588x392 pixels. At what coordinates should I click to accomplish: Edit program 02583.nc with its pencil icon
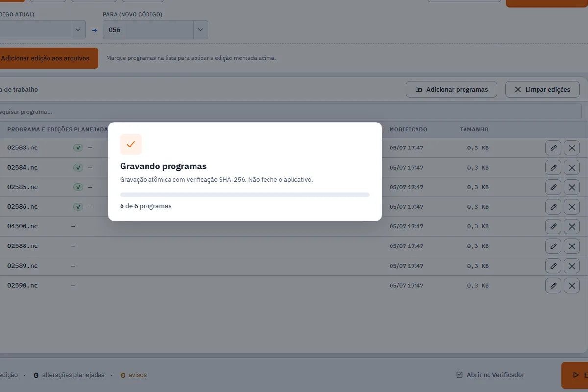coord(553,147)
